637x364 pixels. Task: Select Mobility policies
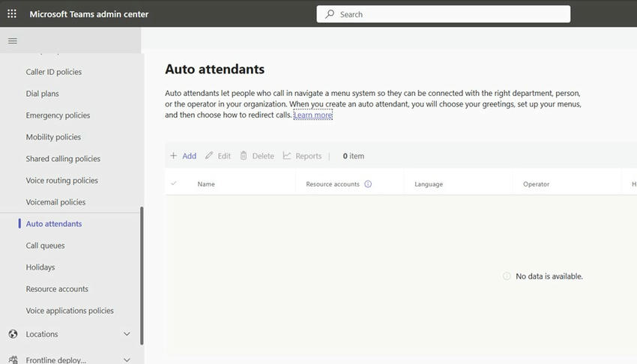53,137
